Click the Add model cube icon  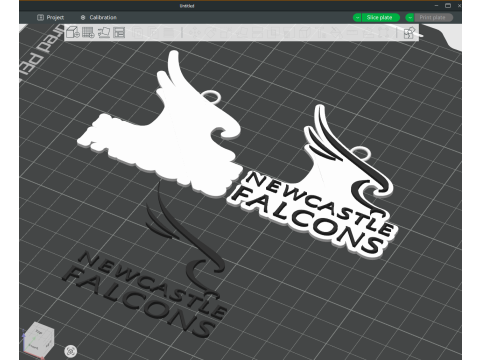[73, 32]
